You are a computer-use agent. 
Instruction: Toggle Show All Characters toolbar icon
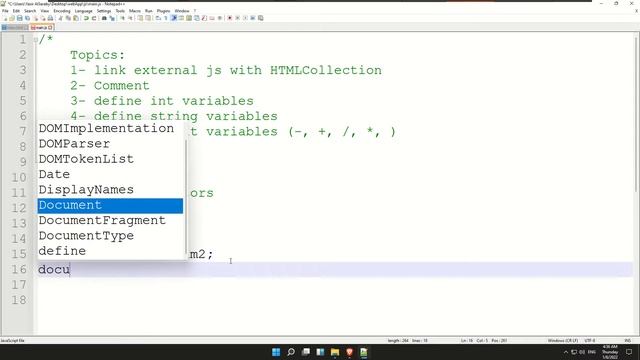[x=166, y=18]
